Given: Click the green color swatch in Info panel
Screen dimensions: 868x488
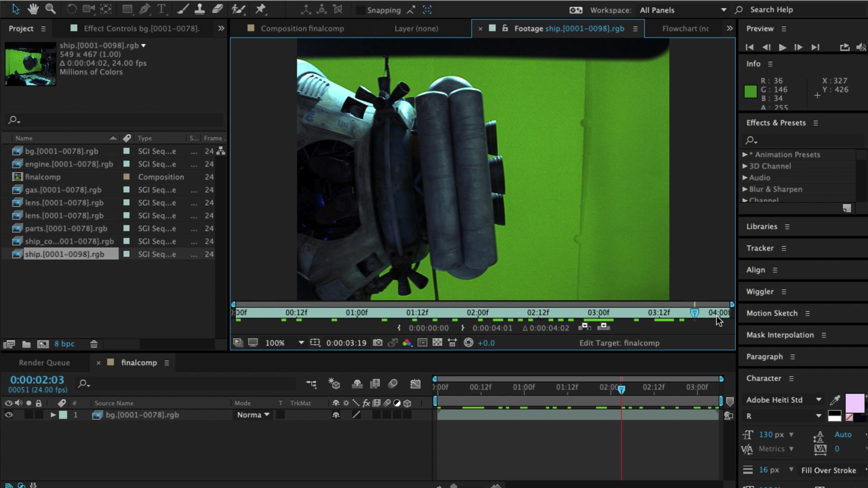Looking at the screenshot, I should (750, 91).
